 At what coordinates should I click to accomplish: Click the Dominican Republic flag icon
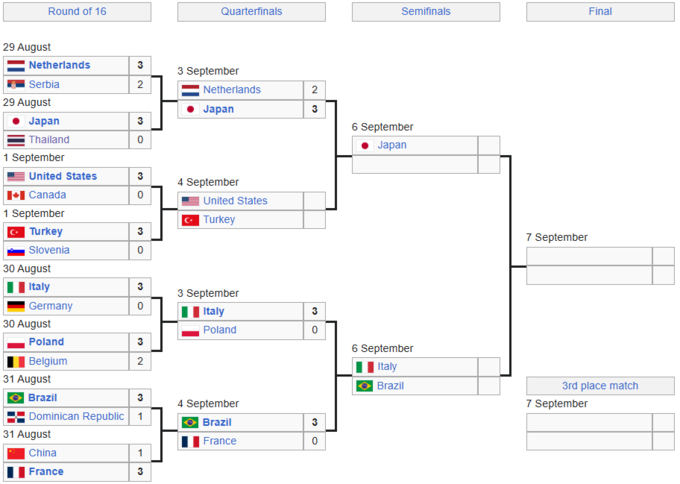tap(15, 417)
